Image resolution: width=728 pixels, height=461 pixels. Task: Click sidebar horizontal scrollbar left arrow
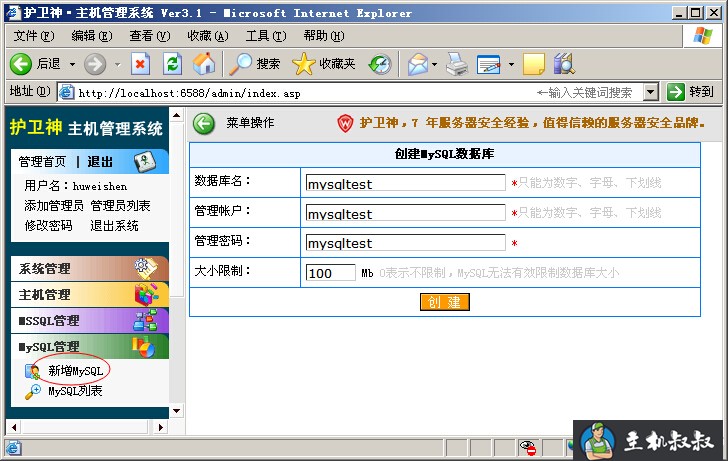14,427
